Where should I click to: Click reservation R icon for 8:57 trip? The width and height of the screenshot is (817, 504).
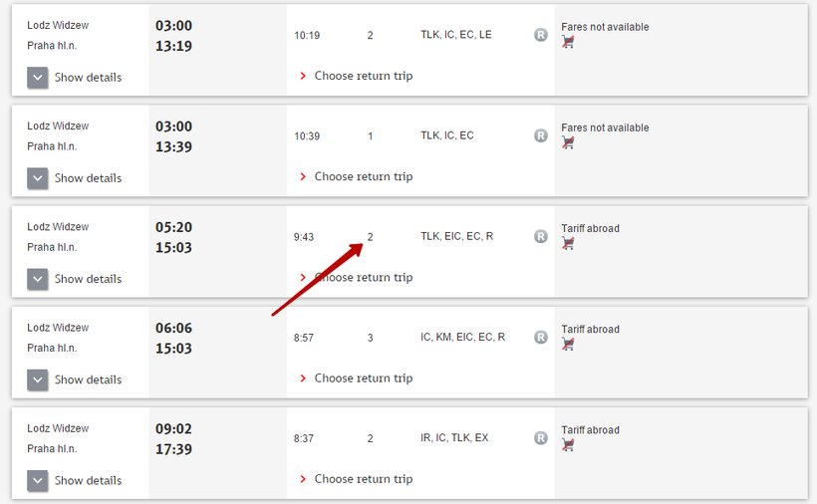pyautogui.click(x=541, y=337)
